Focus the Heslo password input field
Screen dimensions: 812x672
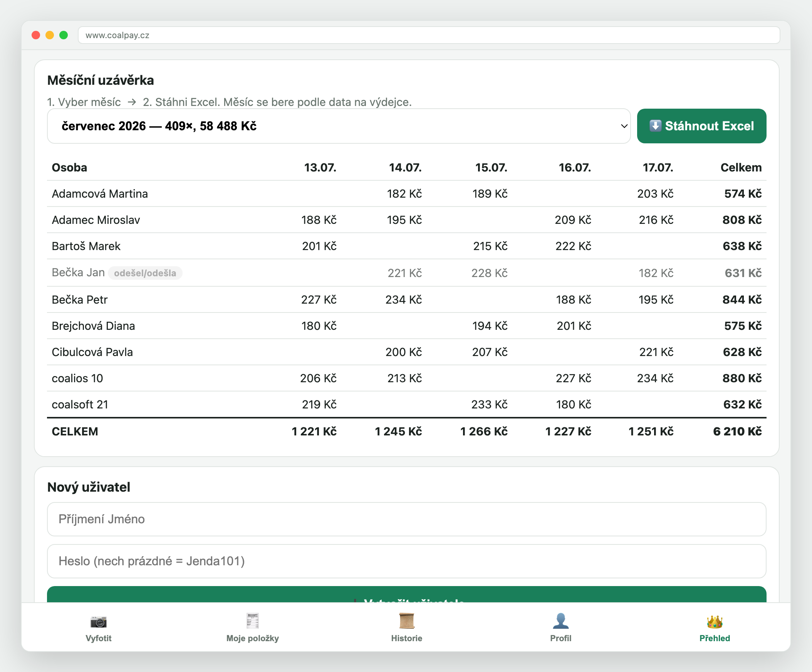coord(406,561)
